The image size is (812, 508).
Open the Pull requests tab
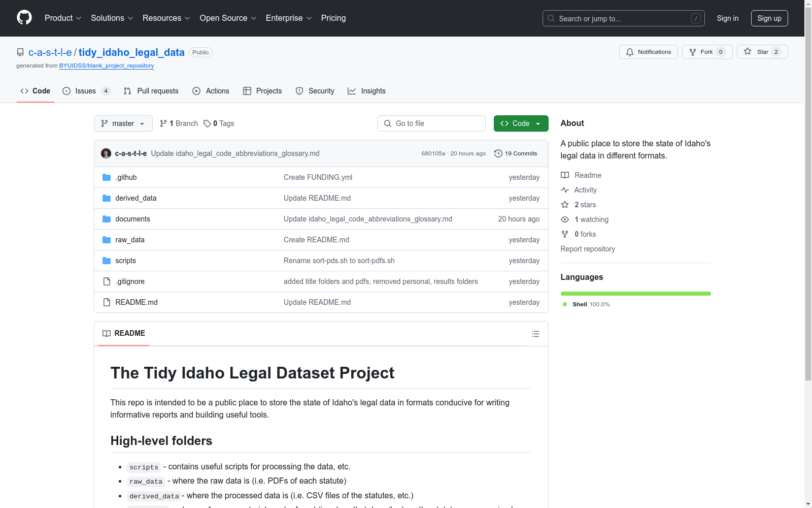point(151,91)
